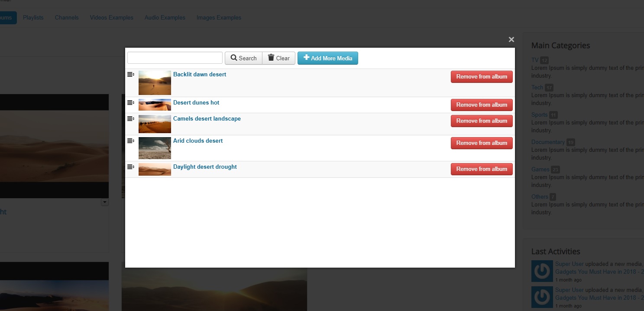
Task: Open the Camels desert landscape thumbnail
Action: pos(155,124)
